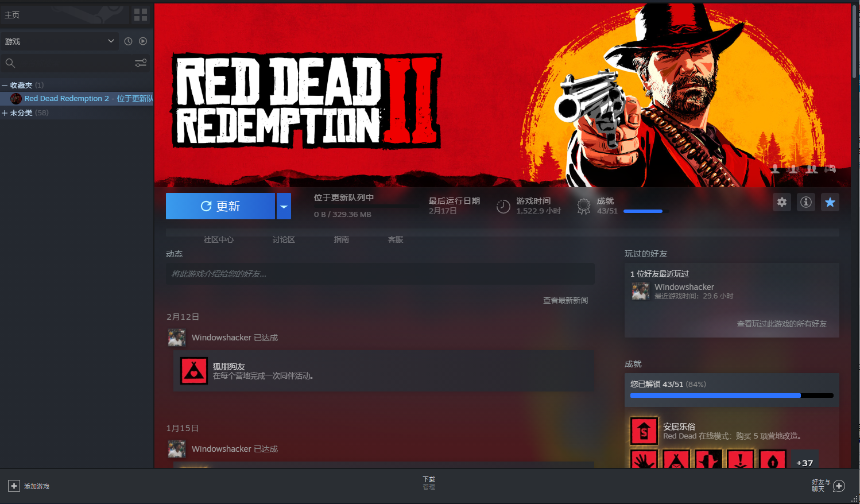Open the collections grid view icon
Viewport: 860px width, 504px height.
click(x=141, y=14)
